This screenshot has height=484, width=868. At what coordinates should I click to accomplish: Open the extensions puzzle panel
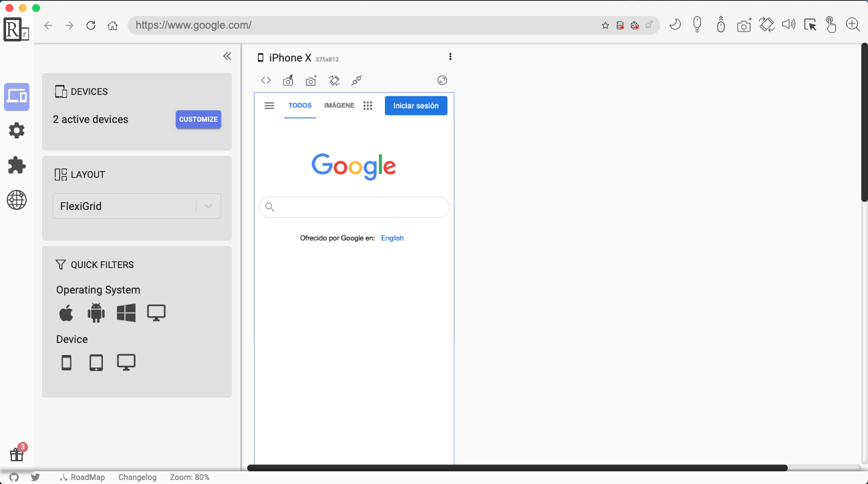[17, 165]
